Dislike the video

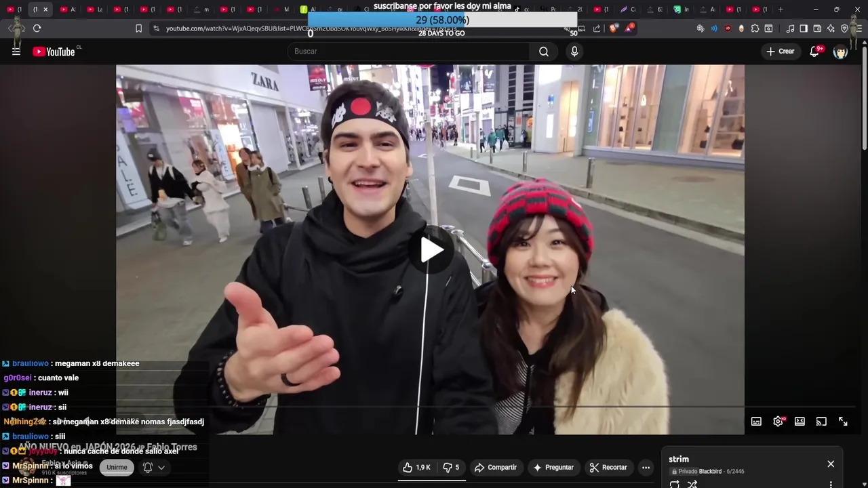tap(450, 468)
